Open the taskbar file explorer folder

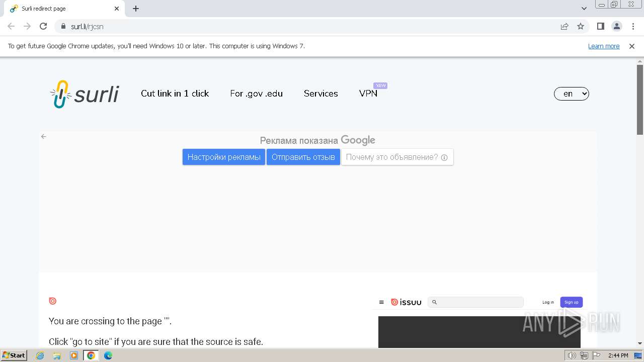click(x=57, y=355)
